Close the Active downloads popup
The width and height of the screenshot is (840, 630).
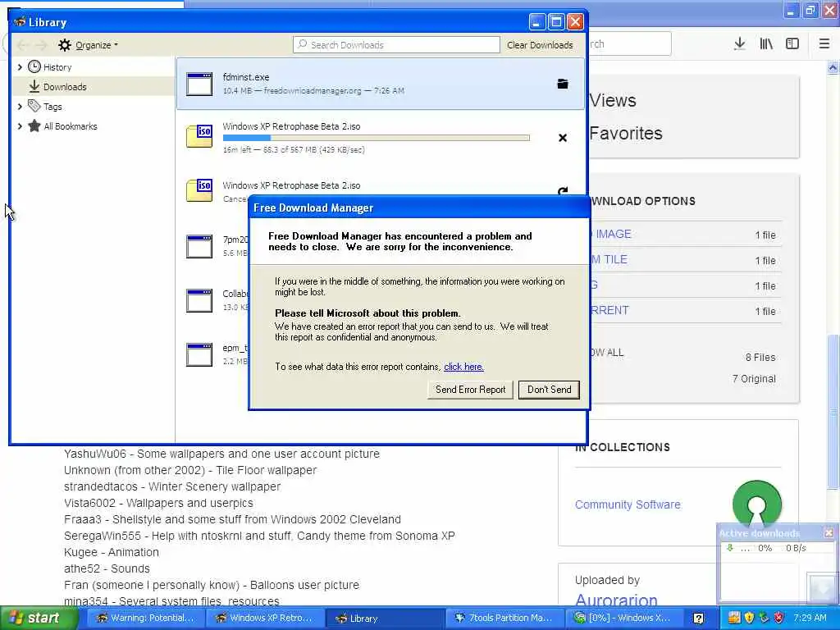[x=829, y=532]
